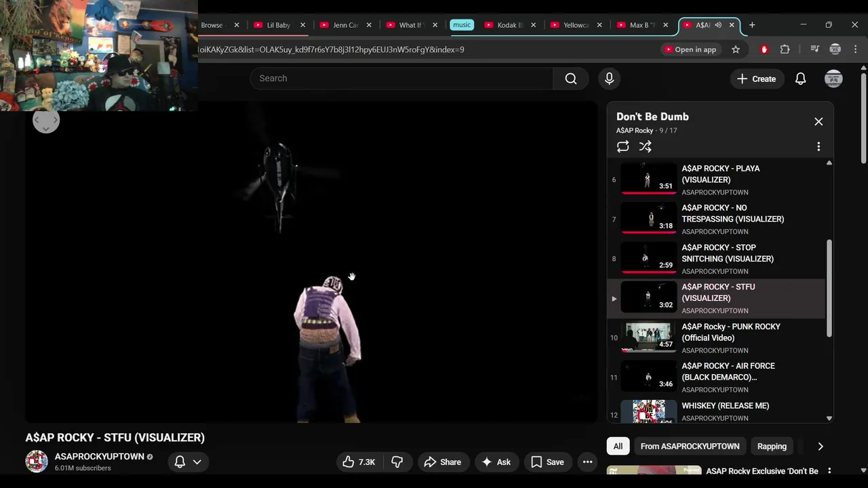The height and width of the screenshot is (488, 868).
Task: Click the Create button
Action: (756, 79)
